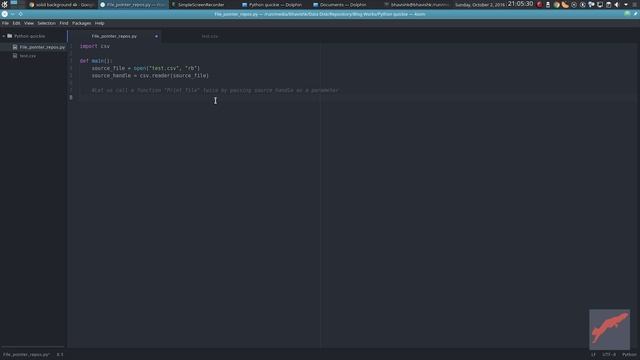Image resolution: width=640 pixels, height=360 pixels.
Task: Open the KDE application launcher icon
Action: 4,4
